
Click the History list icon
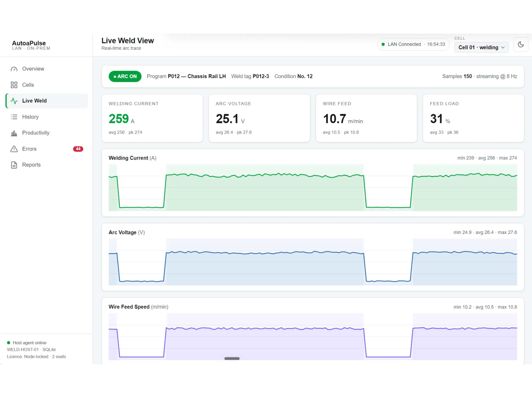[14, 117]
